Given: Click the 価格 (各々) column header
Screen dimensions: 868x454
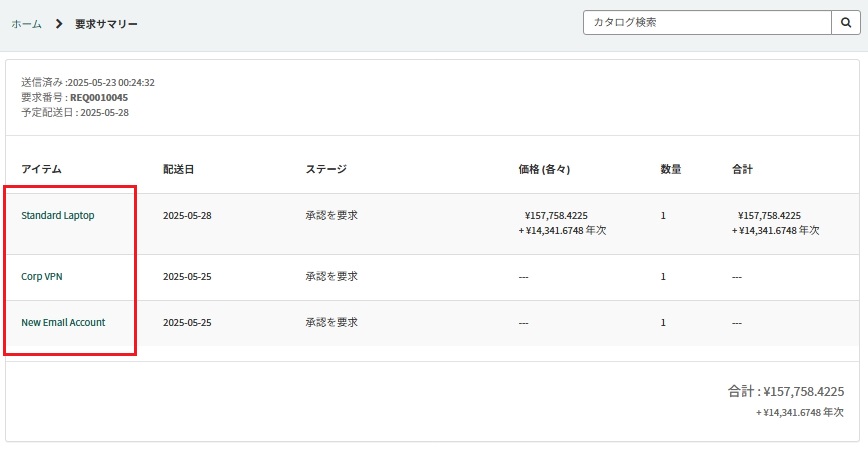Looking at the screenshot, I should point(544,169).
